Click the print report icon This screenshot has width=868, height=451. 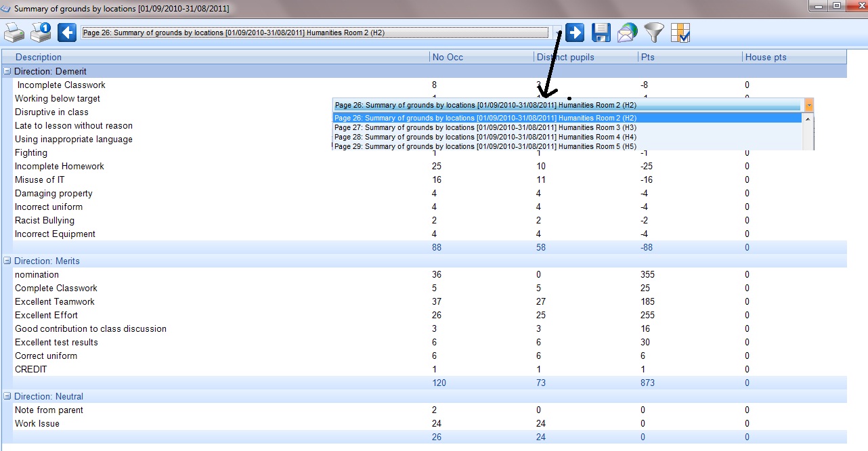click(14, 32)
